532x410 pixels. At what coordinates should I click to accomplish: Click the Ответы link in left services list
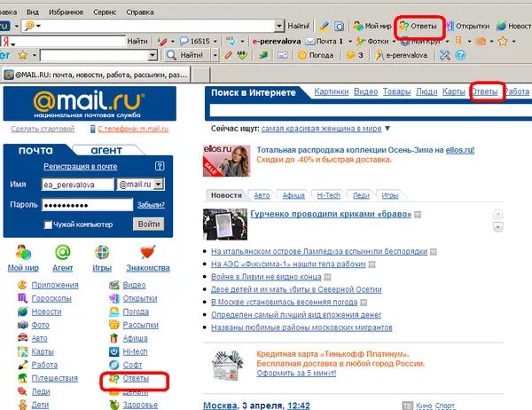coord(136,378)
